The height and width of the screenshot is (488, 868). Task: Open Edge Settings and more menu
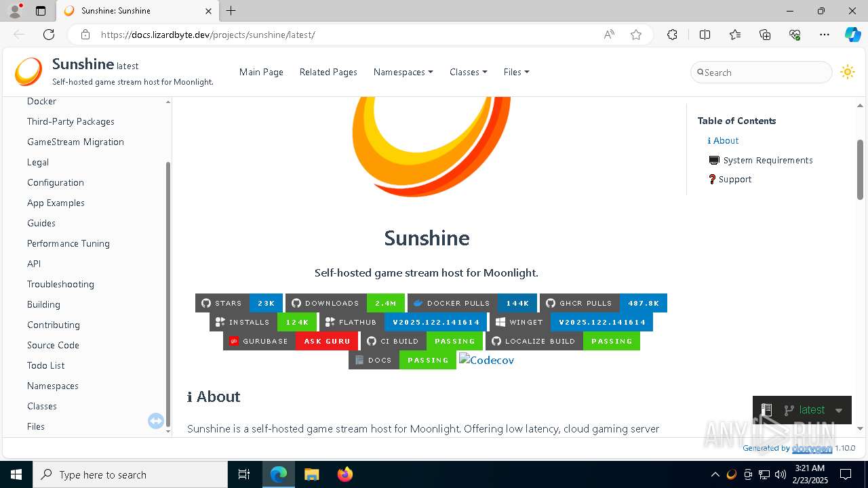coord(825,35)
